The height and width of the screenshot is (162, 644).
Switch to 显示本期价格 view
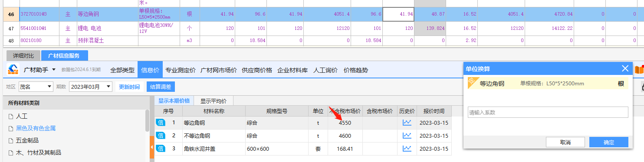tap(174, 101)
